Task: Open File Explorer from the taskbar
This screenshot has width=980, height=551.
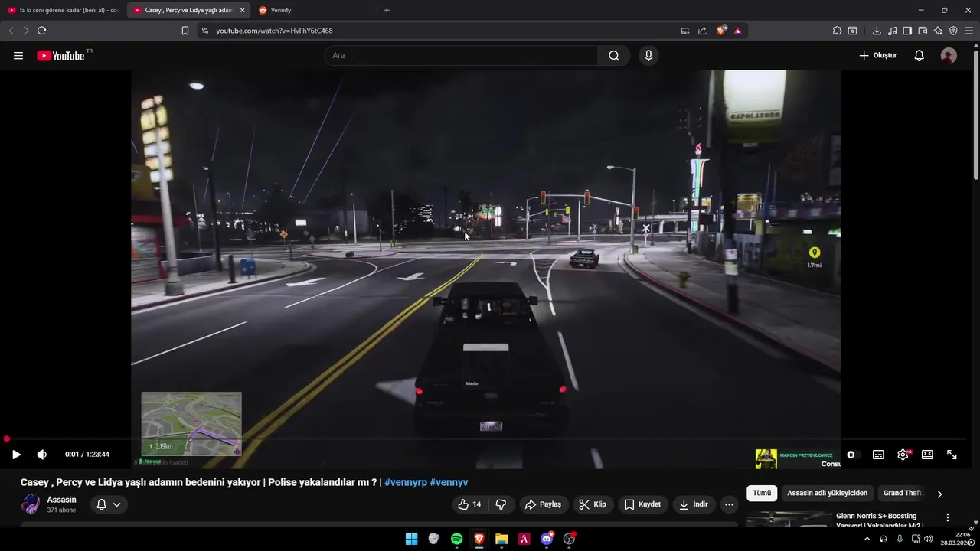Action: point(501,539)
